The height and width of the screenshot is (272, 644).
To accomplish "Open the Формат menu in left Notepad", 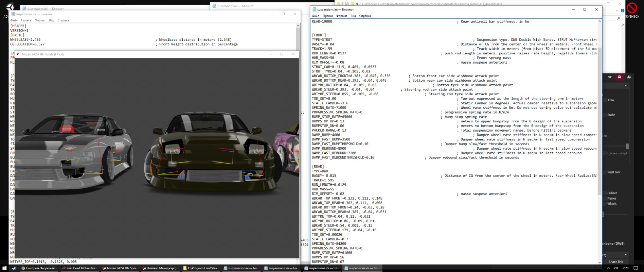I will click(x=40, y=20).
